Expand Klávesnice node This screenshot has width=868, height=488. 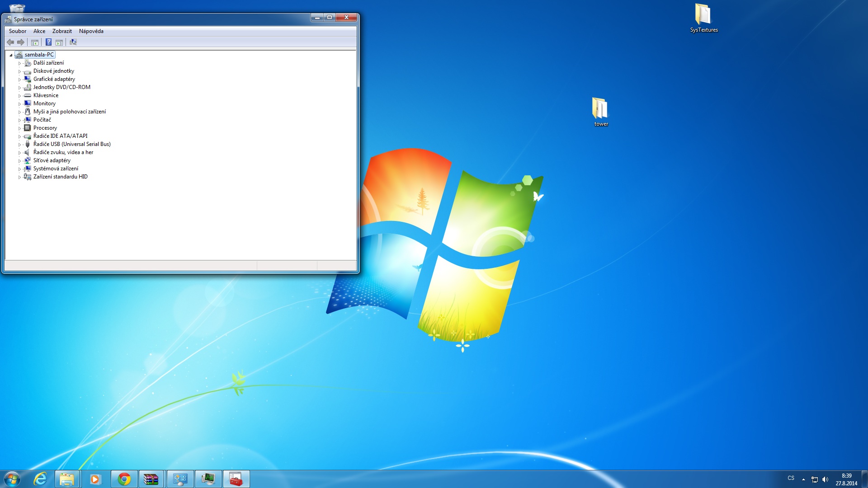click(19, 96)
